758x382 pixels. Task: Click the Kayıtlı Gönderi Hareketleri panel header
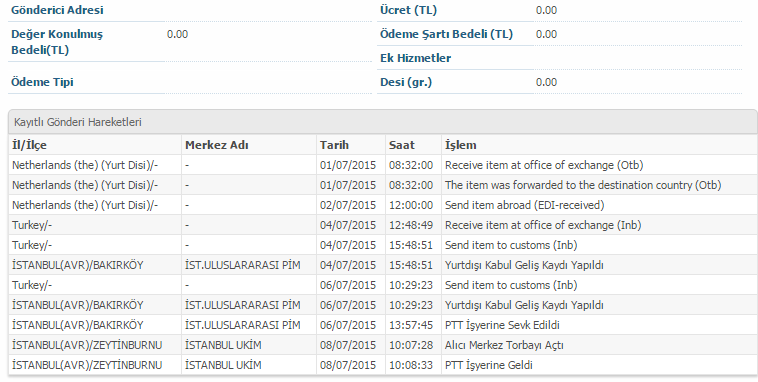pyautogui.click(x=382, y=122)
